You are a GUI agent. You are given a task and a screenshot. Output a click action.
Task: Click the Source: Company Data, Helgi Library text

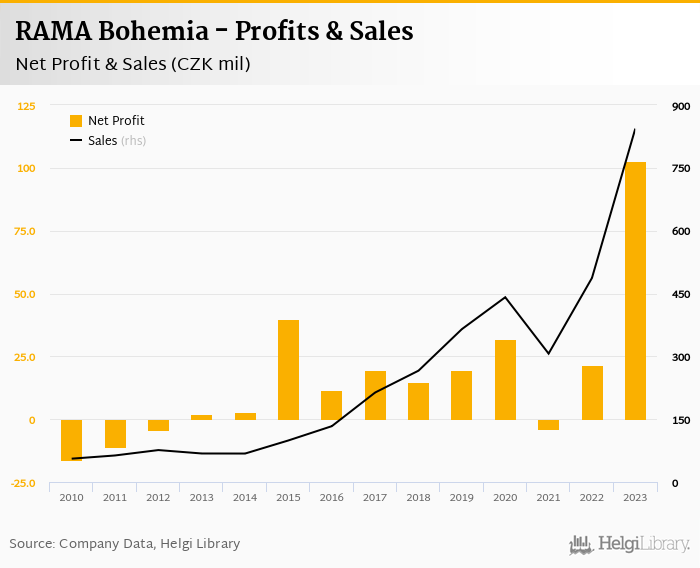pos(125,544)
